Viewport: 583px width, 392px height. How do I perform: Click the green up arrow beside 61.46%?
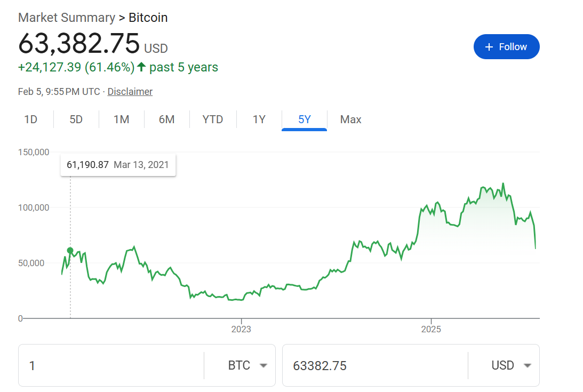tap(141, 67)
